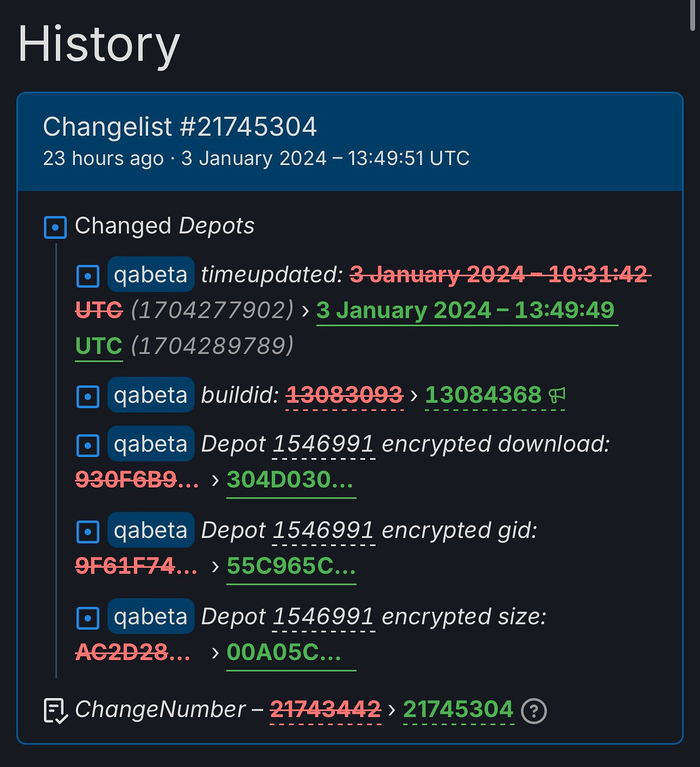This screenshot has height=767, width=700.
Task: Click the page scrollbar thumb
Action: 692,15
